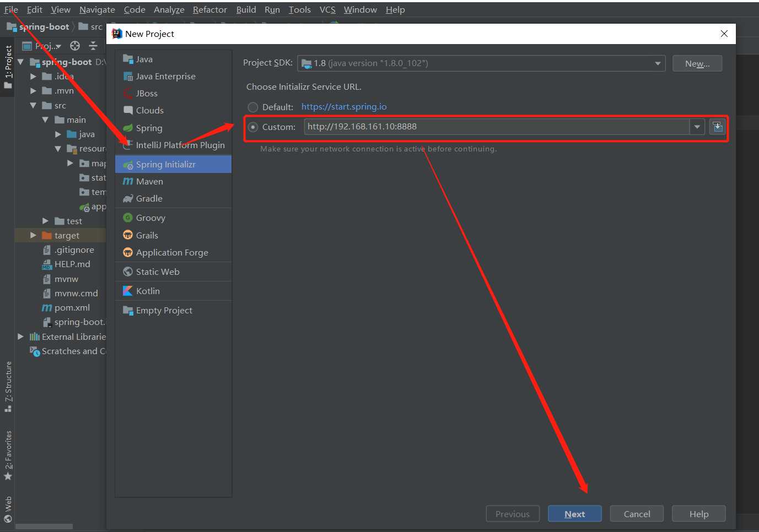Open the Edit menu
Screen dimensions: 759x532
coord(34,9)
